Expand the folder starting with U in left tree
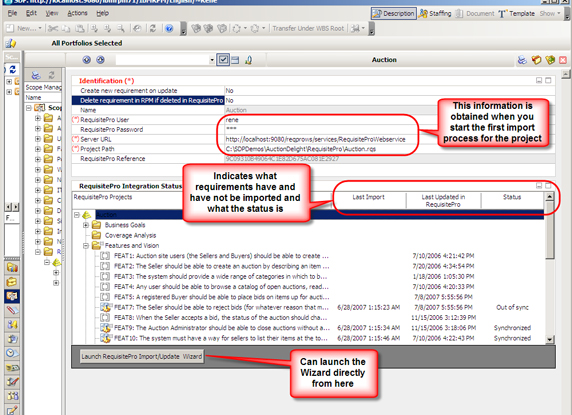 [x=38, y=139]
